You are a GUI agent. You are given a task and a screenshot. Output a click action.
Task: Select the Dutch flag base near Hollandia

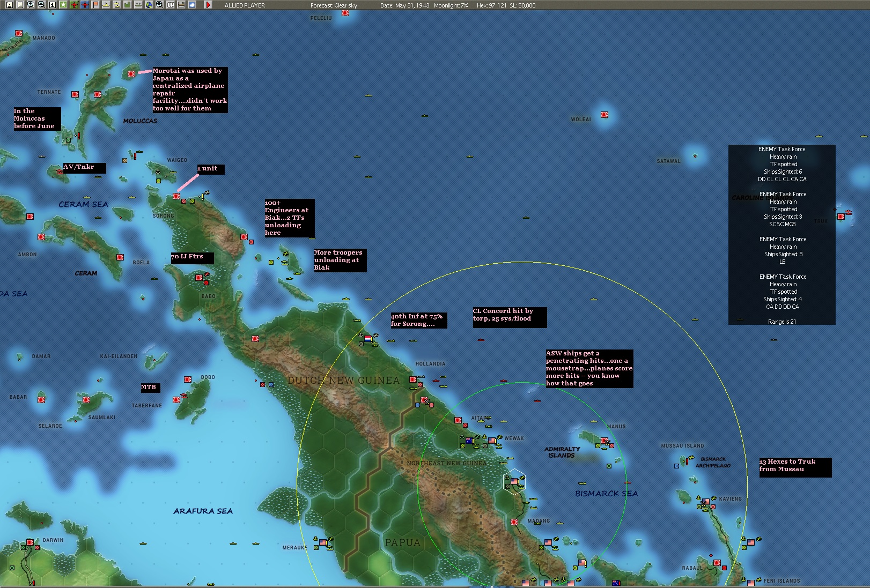(x=368, y=339)
